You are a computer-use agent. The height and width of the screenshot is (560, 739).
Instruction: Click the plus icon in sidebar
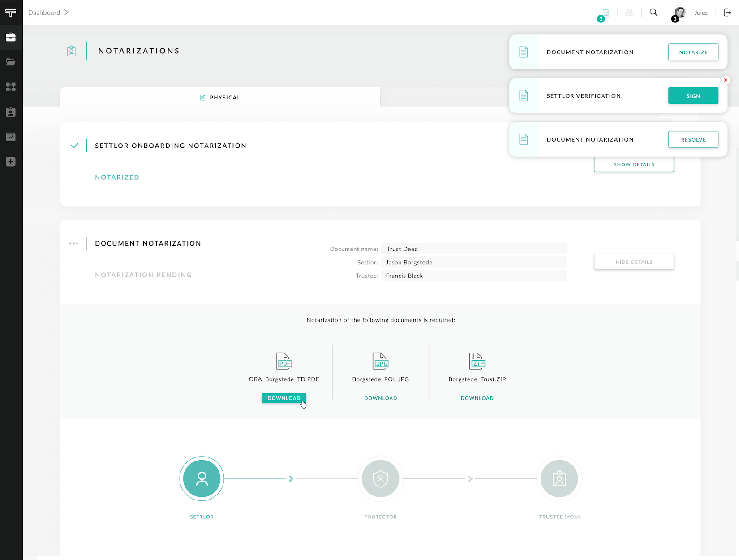click(x=11, y=162)
